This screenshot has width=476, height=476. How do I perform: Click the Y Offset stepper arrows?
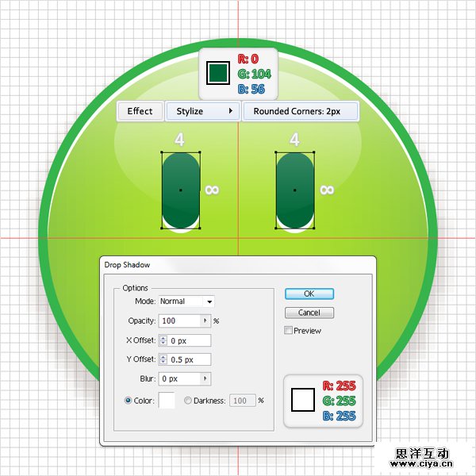click(163, 359)
